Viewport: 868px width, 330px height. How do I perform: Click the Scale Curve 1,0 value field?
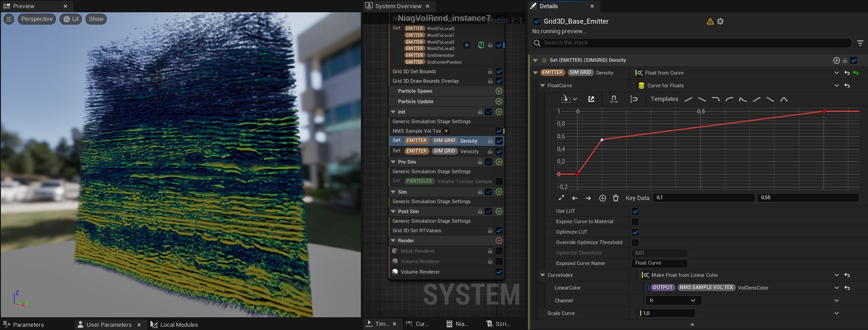click(x=667, y=313)
